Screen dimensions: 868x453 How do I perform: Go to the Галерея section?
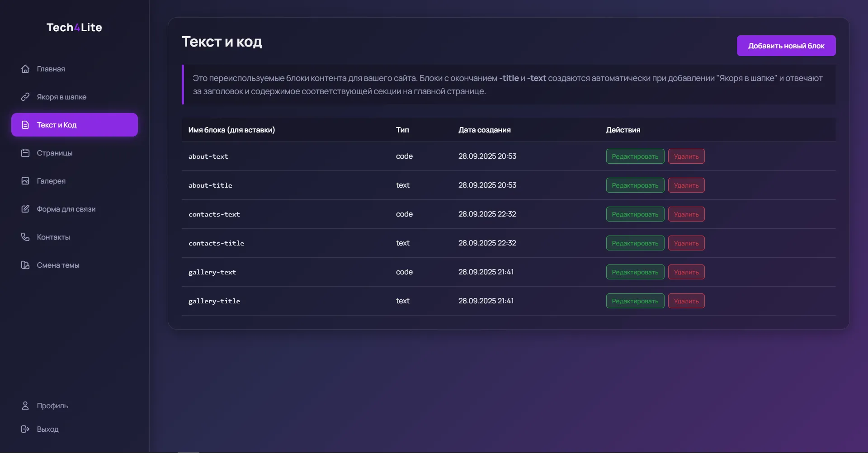click(51, 181)
